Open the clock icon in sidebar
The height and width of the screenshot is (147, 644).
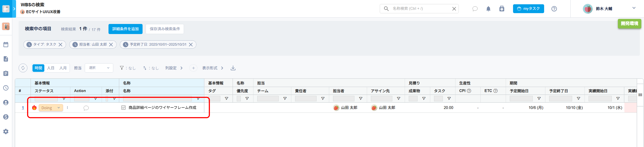(6, 88)
